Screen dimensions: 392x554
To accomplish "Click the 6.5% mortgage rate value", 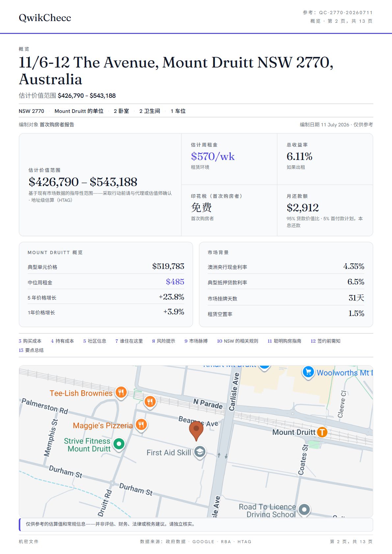I will 356,282.
